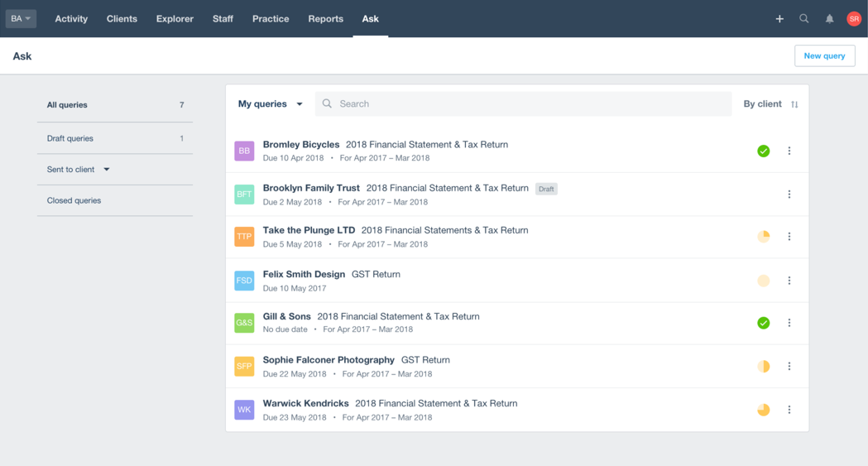
Task: Click Gill & Sons green completed checkmark
Action: pos(764,323)
